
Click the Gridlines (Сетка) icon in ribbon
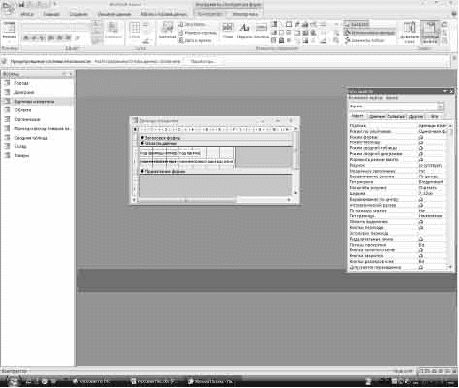pyautogui.click(x=135, y=30)
